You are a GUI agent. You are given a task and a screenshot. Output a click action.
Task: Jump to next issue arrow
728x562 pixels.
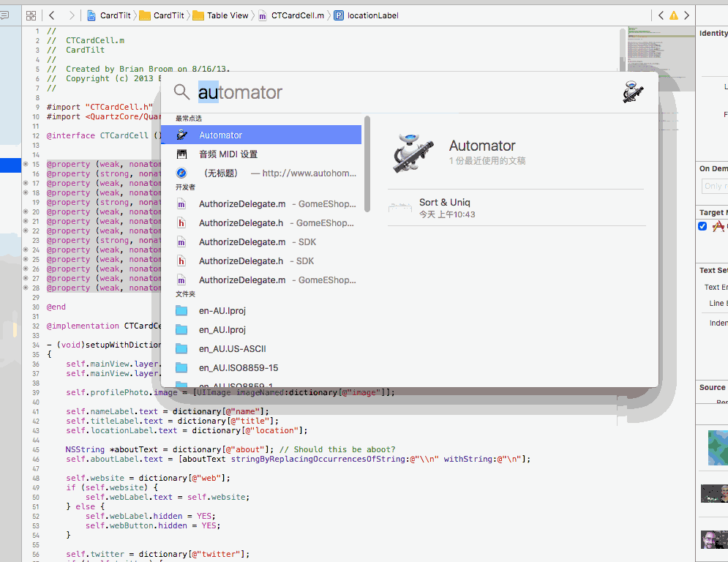(x=687, y=15)
